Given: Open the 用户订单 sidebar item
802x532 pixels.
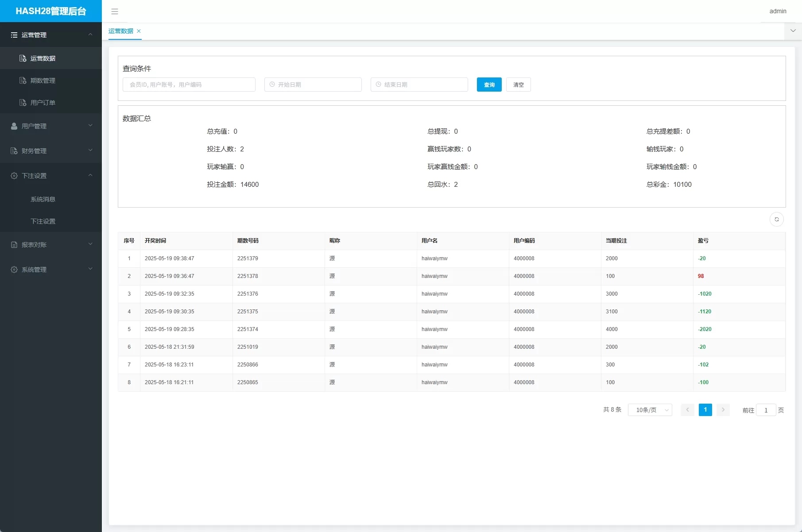Looking at the screenshot, I should 43,103.
